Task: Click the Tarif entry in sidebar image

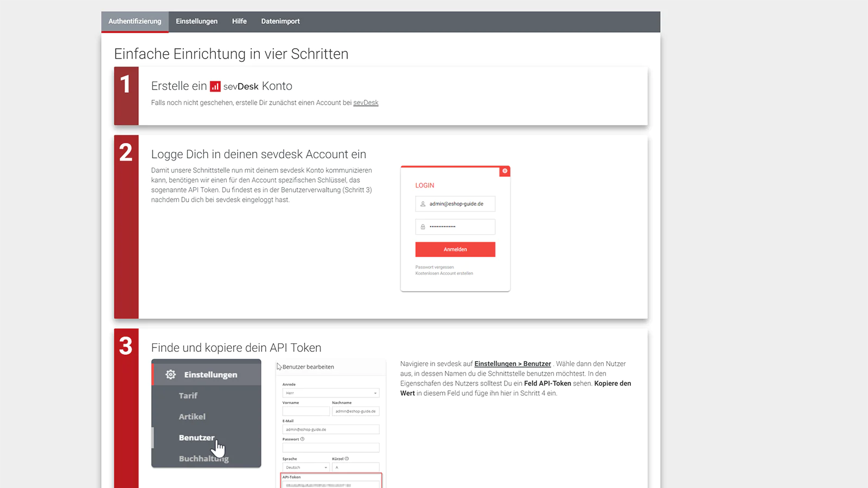Action: tap(188, 396)
